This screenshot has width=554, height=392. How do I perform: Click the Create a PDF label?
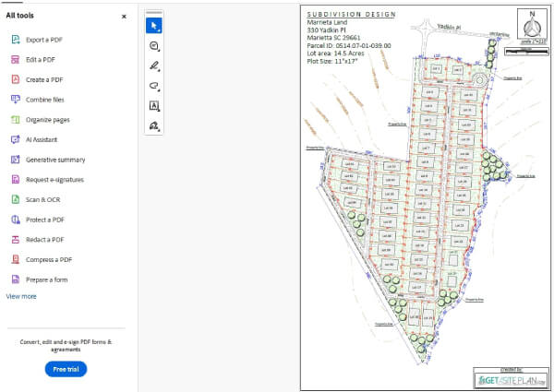(x=44, y=79)
